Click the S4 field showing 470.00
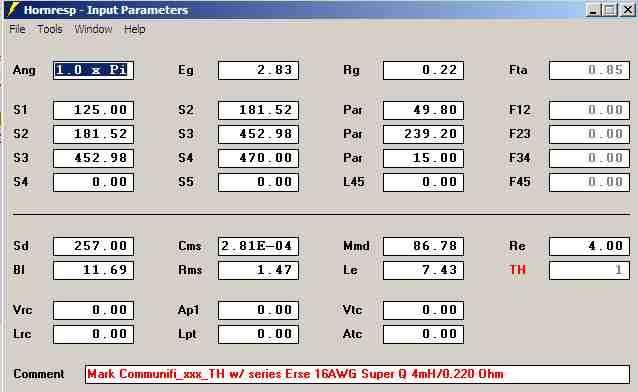Image resolution: width=638 pixels, height=392 pixels. point(258,158)
